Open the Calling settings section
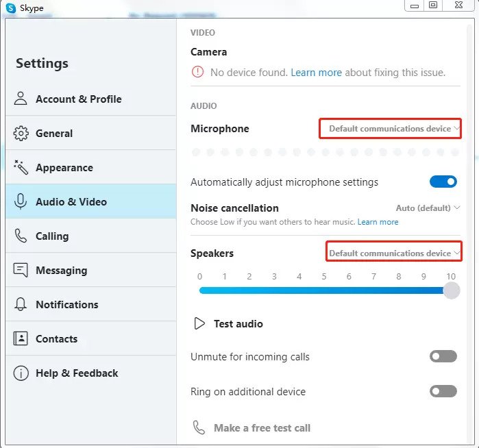 pos(90,236)
